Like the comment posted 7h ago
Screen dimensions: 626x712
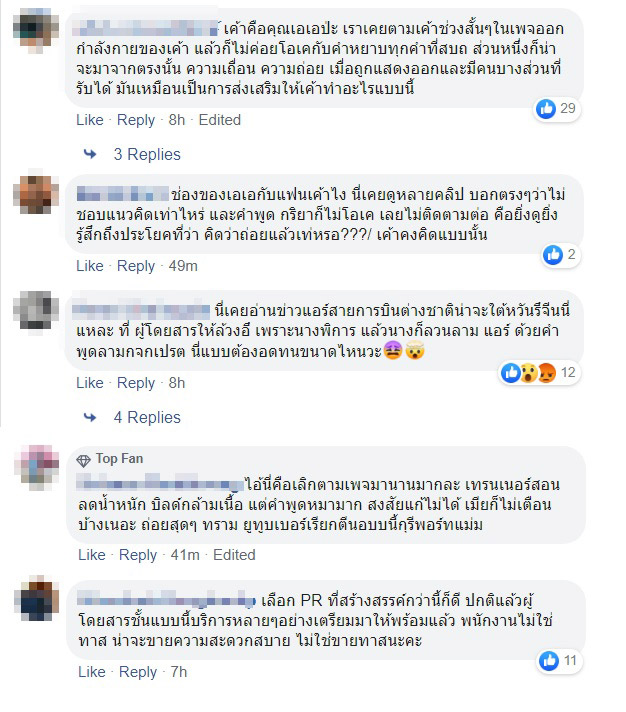(x=92, y=672)
